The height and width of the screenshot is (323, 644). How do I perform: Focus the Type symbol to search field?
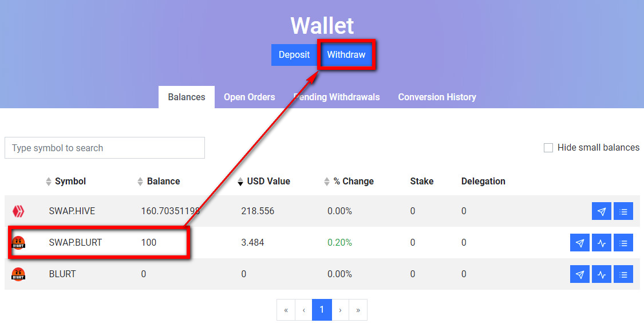click(x=105, y=148)
